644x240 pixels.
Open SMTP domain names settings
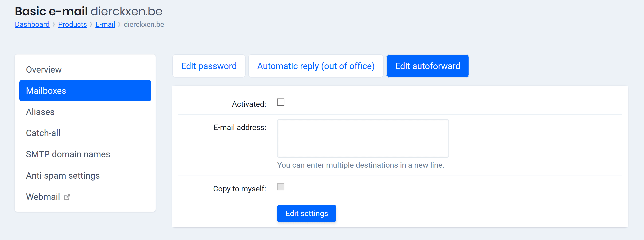tap(68, 154)
